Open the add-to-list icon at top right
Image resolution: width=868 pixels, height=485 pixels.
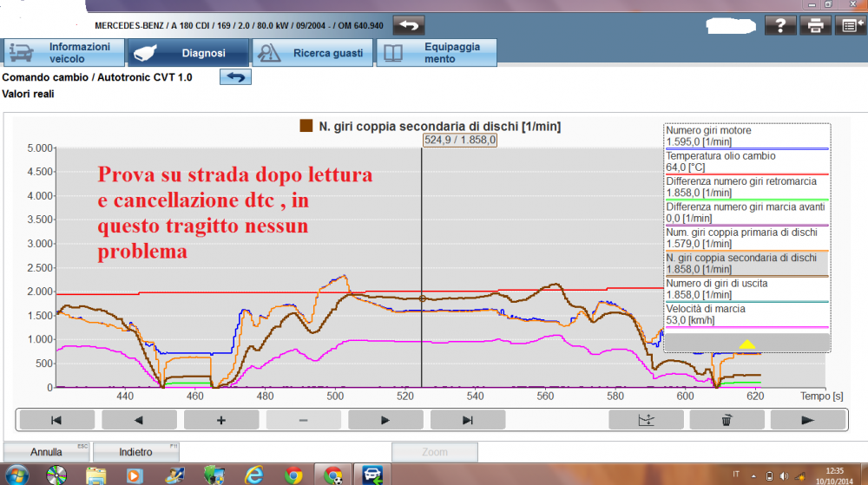point(851,25)
